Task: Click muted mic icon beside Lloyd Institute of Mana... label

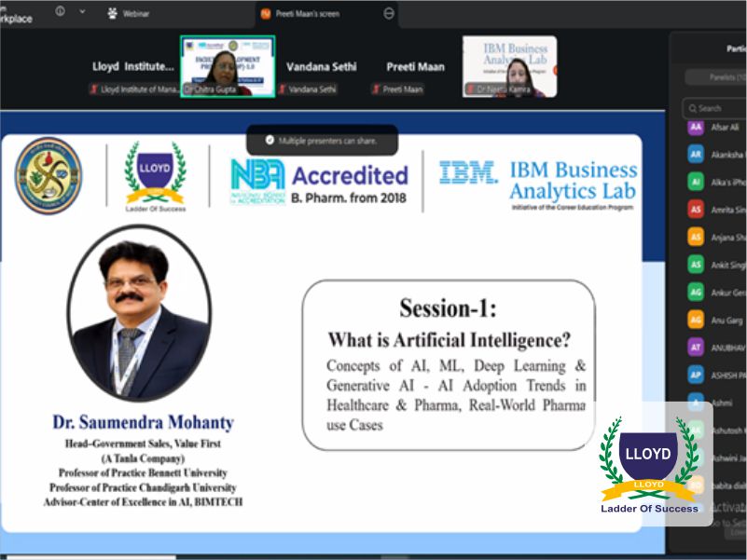Action: pos(94,89)
